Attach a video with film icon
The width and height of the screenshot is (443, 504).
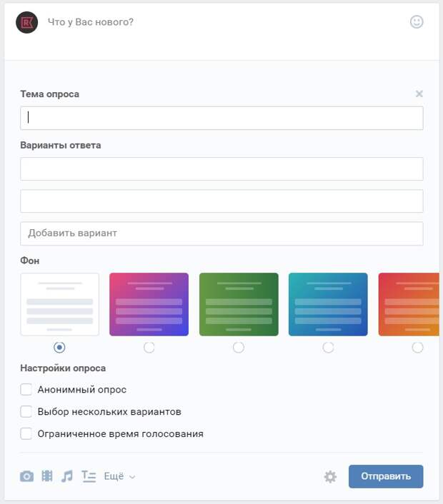pyautogui.click(x=47, y=475)
